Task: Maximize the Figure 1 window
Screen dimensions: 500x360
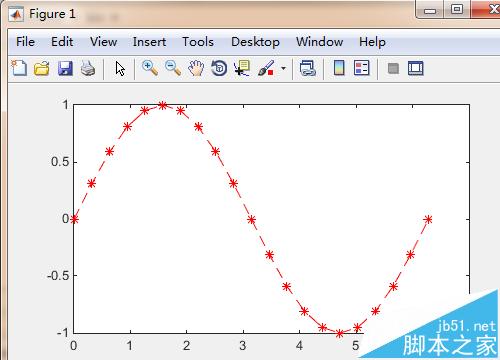Action: point(457,9)
